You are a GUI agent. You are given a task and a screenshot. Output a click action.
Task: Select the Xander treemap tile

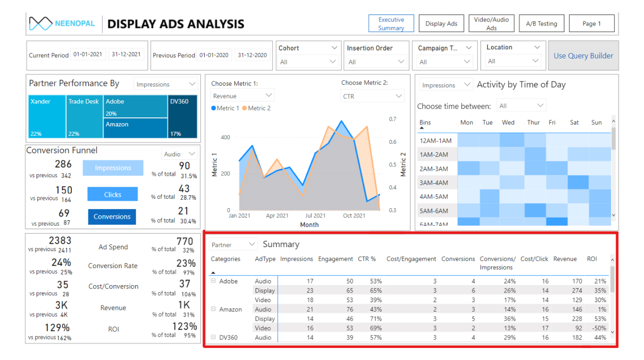tap(47, 117)
